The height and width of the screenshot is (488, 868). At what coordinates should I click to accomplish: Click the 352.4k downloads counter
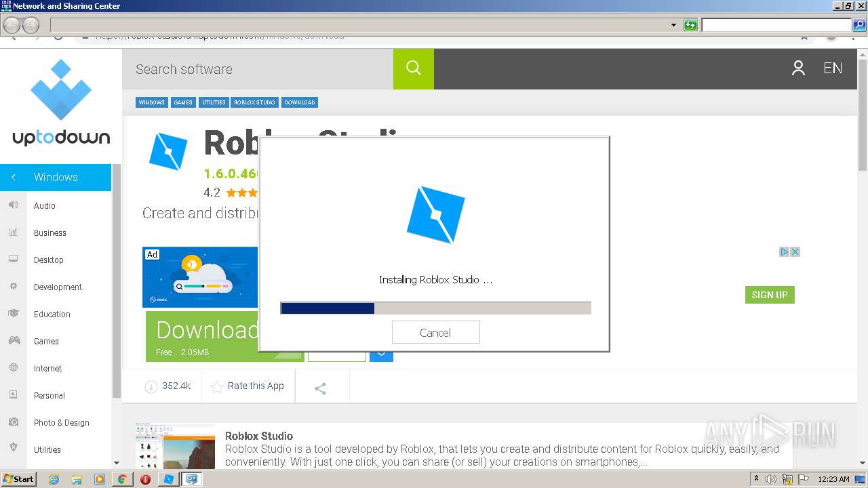tap(167, 386)
